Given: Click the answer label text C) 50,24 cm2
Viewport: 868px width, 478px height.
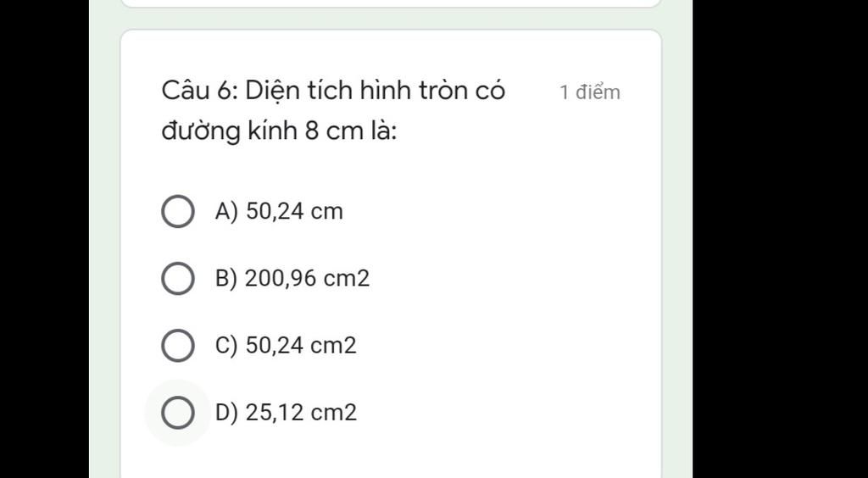Looking at the screenshot, I should point(286,345).
